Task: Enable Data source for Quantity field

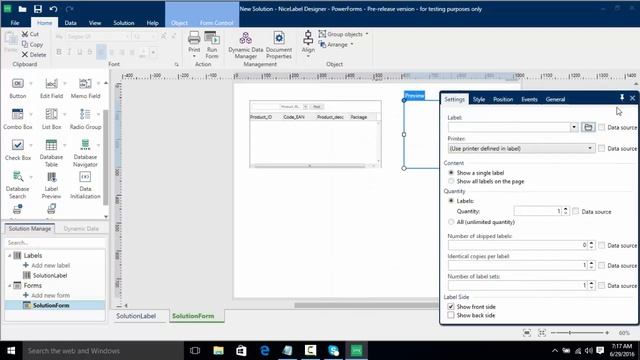Action: pyautogui.click(x=576, y=211)
